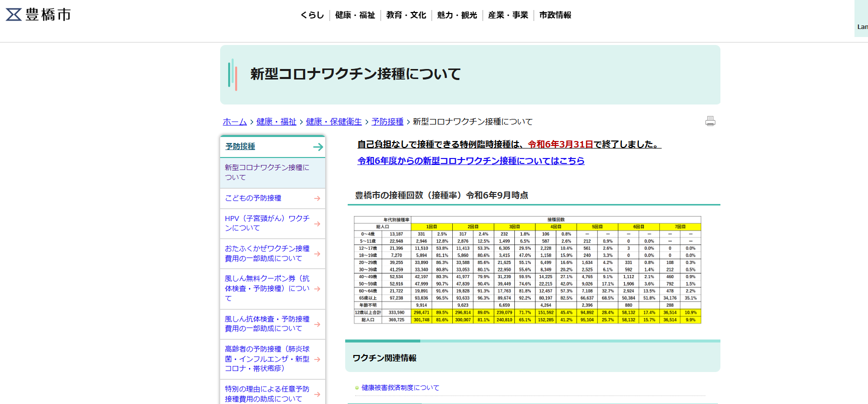Open 健康被害救済制度について link
Screen dimensions: 868x404
(400, 387)
